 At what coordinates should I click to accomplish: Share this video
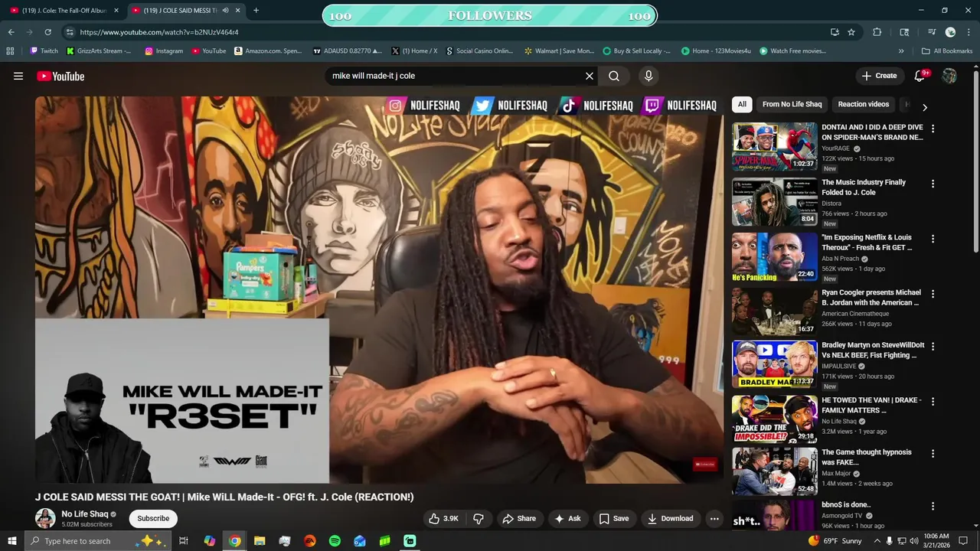point(519,518)
